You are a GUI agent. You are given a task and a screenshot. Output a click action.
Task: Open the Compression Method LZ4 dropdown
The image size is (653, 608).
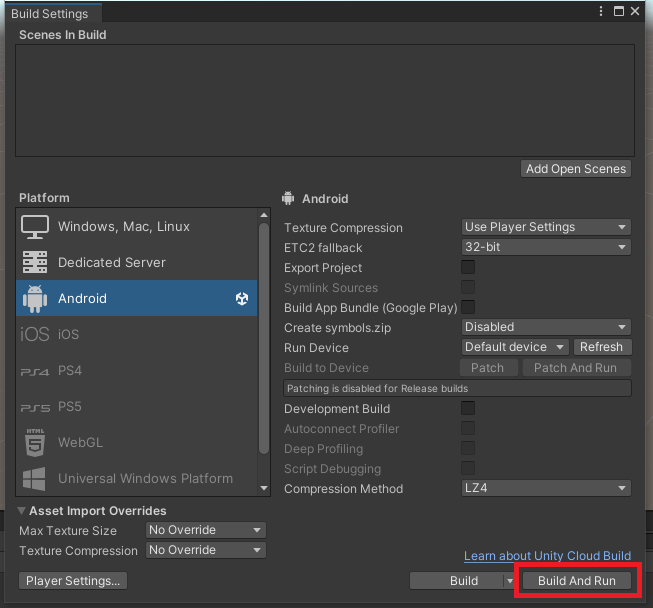[546, 488]
